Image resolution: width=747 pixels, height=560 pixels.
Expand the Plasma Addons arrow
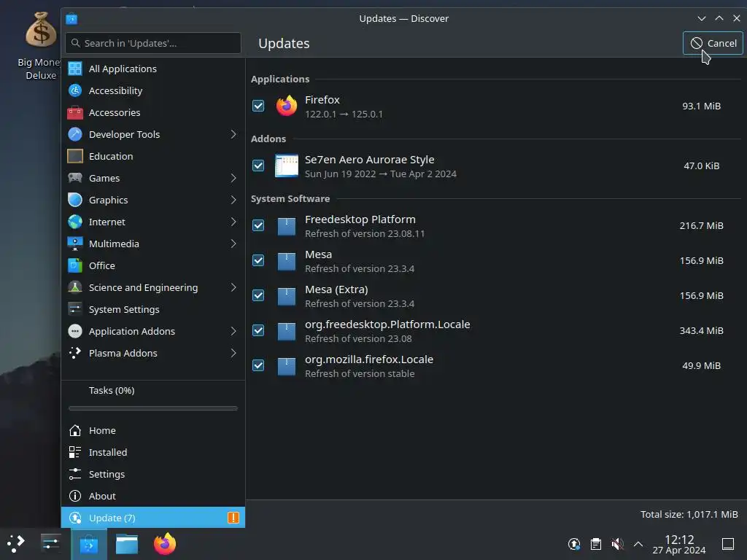[233, 354]
